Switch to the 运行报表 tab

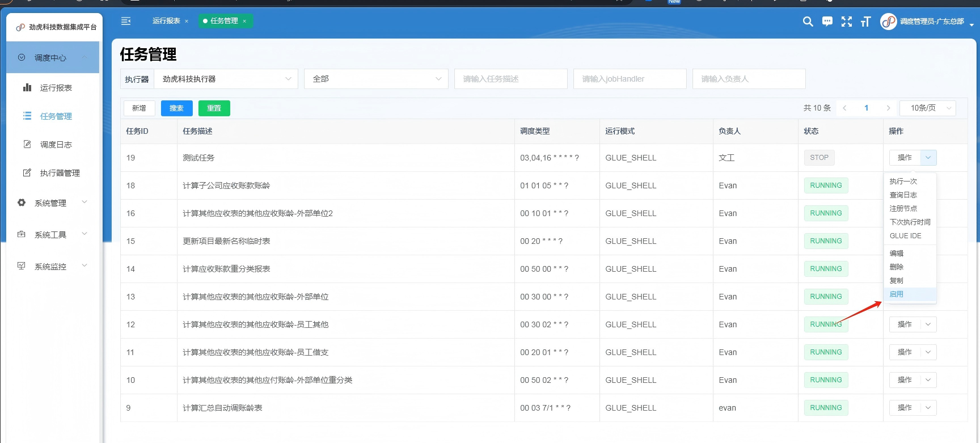click(x=166, y=21)
